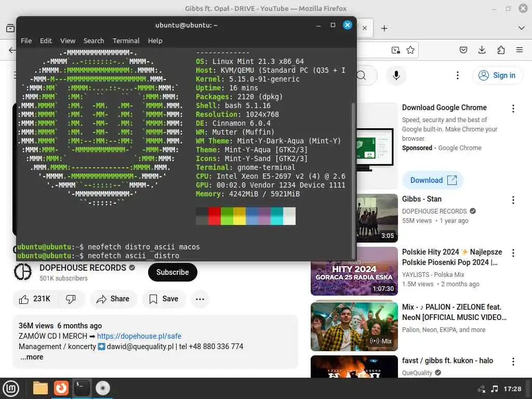Screen dimensions: 532x399
Task: Open options for the Download Google Chrome ad
Action: click(x=513, y=109)
